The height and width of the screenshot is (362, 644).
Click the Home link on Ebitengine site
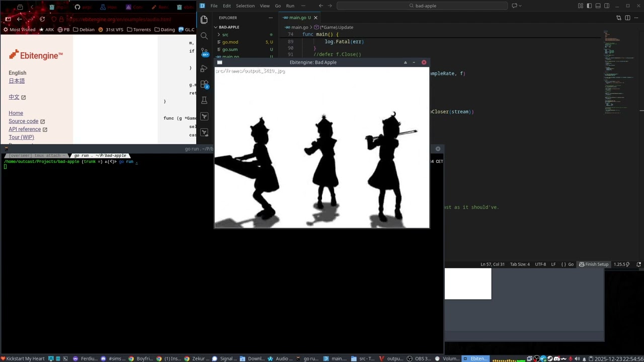click(16, 113)
